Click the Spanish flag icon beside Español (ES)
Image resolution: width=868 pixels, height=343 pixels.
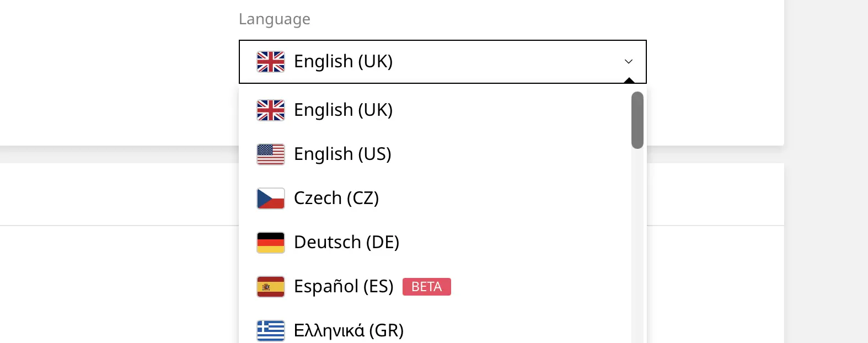(270, 286)
